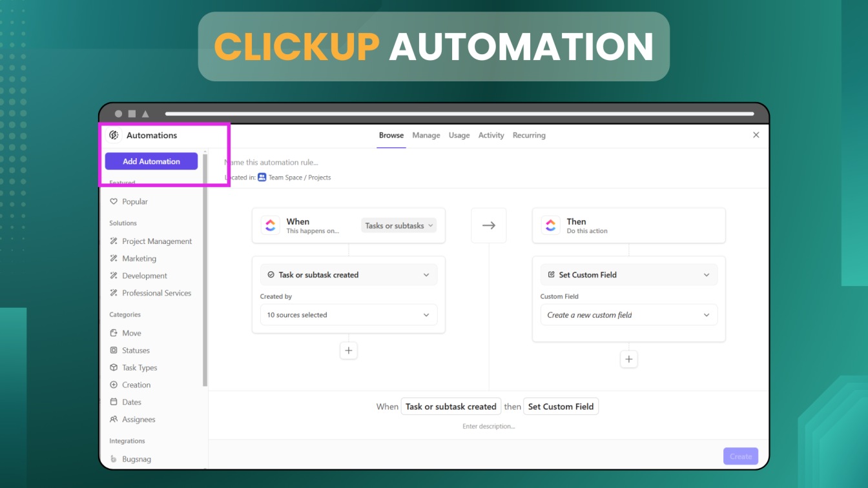Expand the Set Custom Field action dropdown
This screenshot has height=488, width=868.
pos(629,275)
